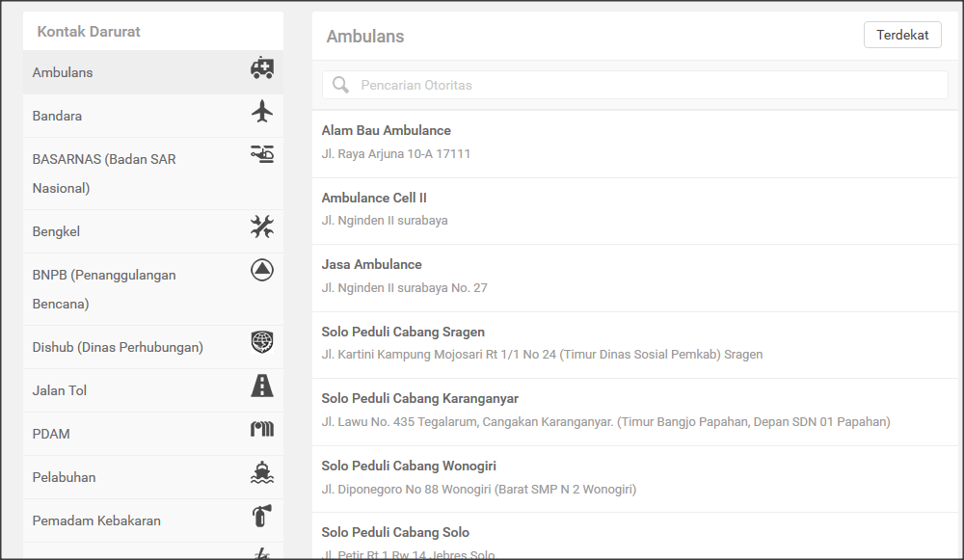The image size is (964, 560).
Task: Select Alam Bau Ambulance from the list
Action: click(x=386, y=130)
